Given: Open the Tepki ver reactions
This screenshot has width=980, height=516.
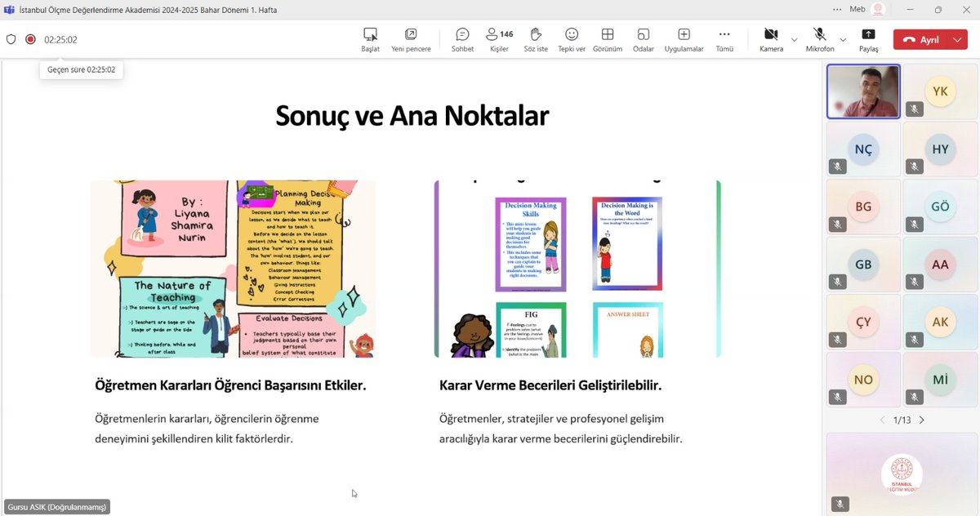Looking at the screenshot, I should [x=572, y=39].
